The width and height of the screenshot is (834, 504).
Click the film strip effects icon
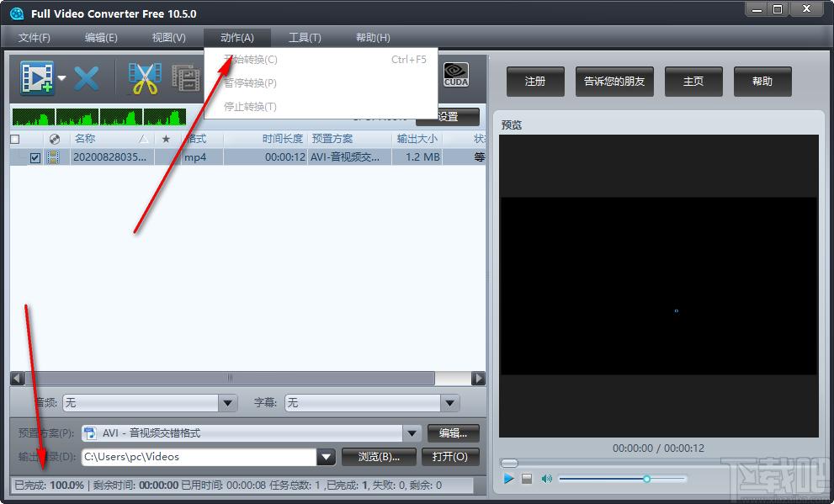tap(186, 79)
